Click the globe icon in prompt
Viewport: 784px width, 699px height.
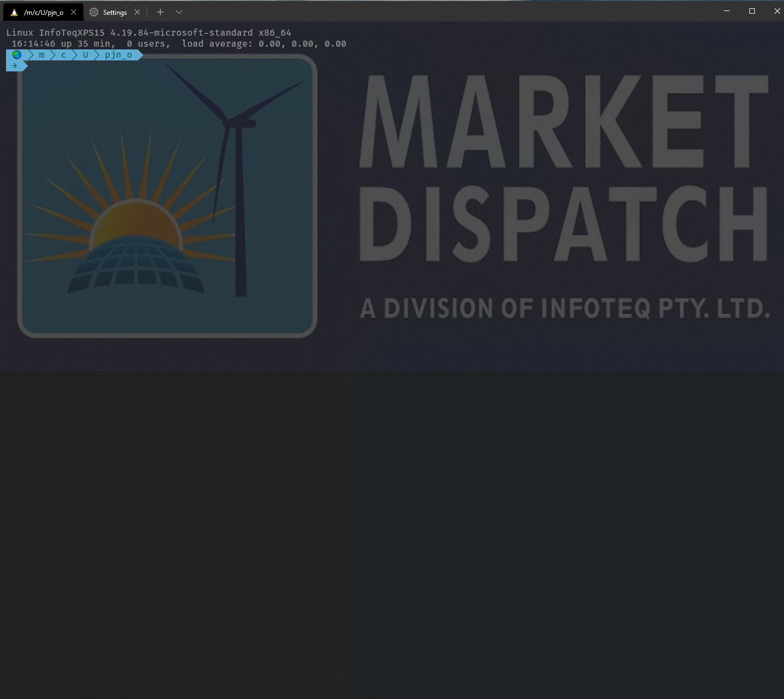tap(17, 55)
